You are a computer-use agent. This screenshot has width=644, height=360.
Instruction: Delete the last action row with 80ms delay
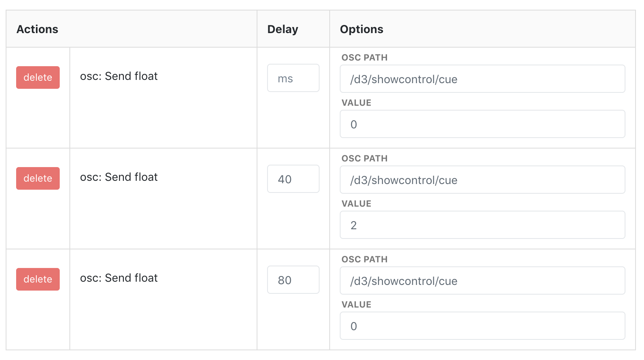click(38, 279)
